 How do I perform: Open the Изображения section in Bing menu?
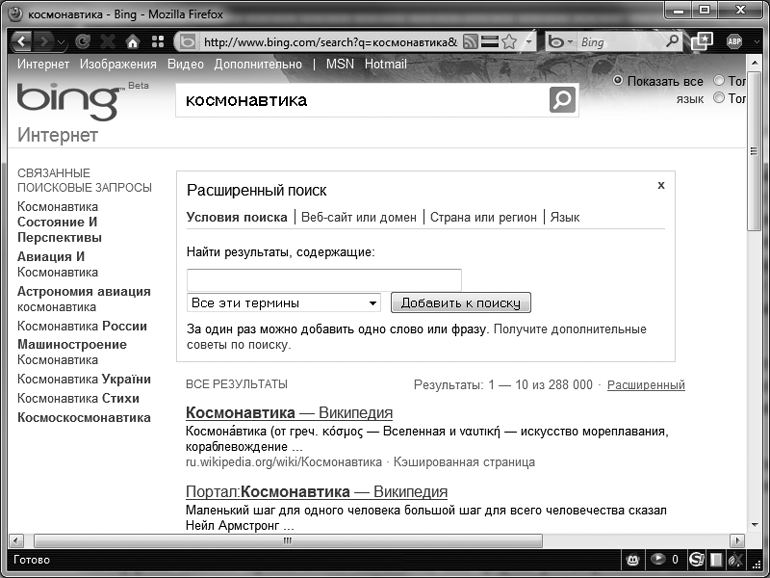118,64
